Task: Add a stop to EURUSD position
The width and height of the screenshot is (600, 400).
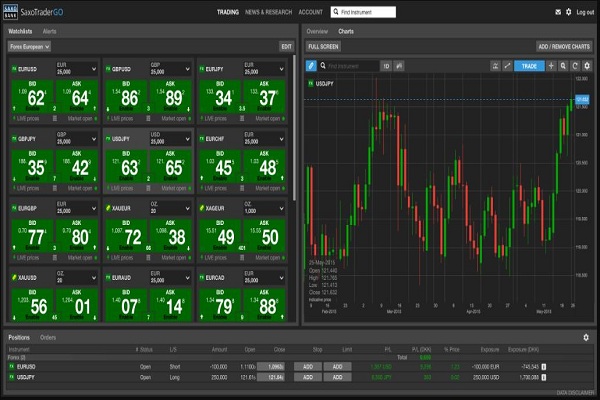Action: 308,367
